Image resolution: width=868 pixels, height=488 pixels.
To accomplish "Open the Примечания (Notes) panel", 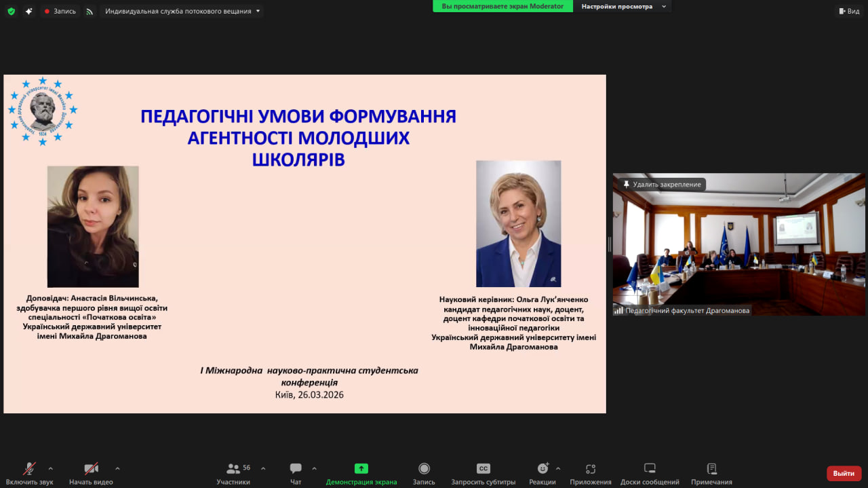I will point(711,472).
